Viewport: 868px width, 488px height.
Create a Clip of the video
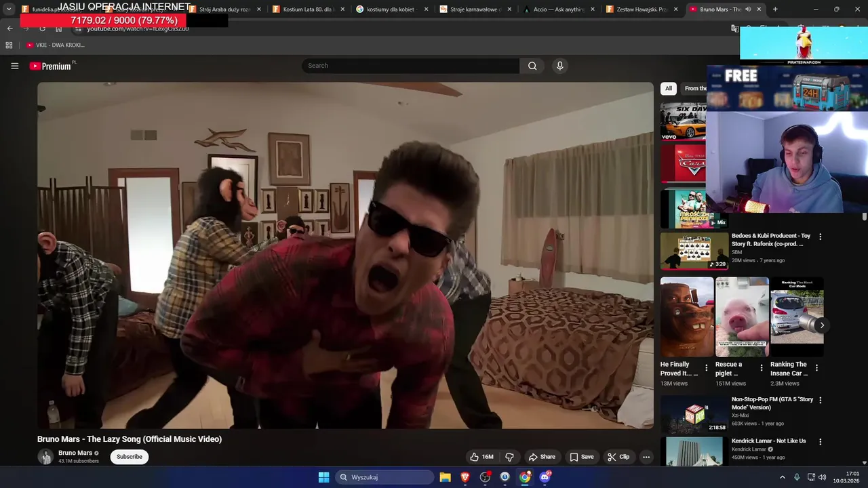618,457
